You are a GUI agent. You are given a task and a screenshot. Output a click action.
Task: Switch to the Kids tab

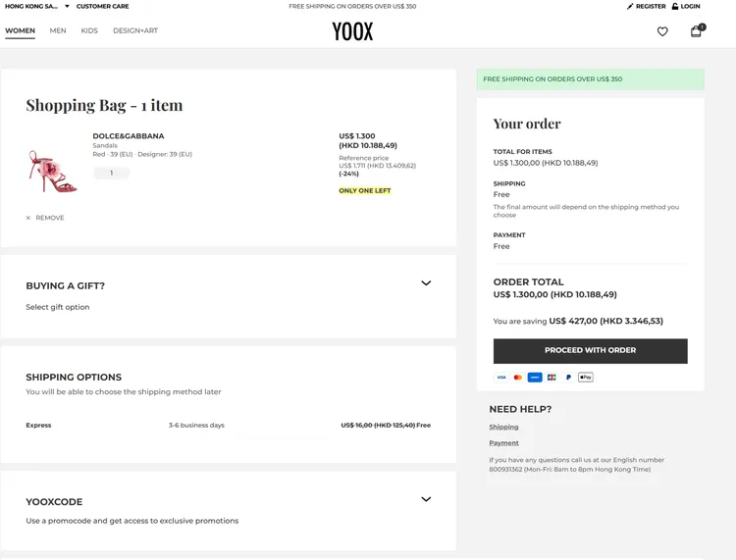tap(89, 30)
